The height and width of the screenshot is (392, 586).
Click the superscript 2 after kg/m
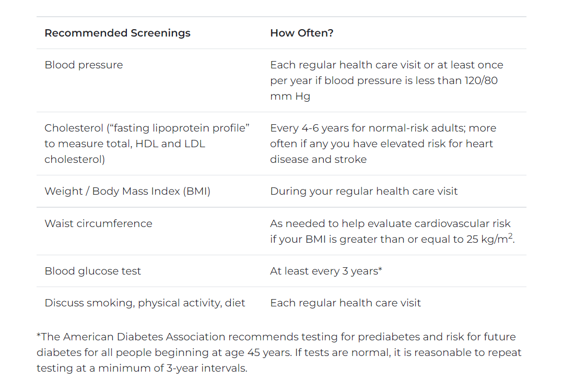510,236
